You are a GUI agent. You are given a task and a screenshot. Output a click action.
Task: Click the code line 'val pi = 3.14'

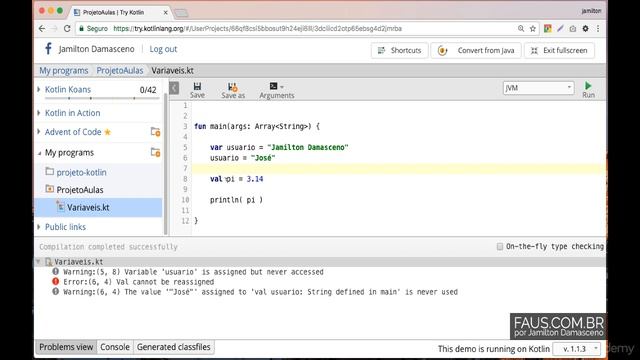(x=236, y=179)
